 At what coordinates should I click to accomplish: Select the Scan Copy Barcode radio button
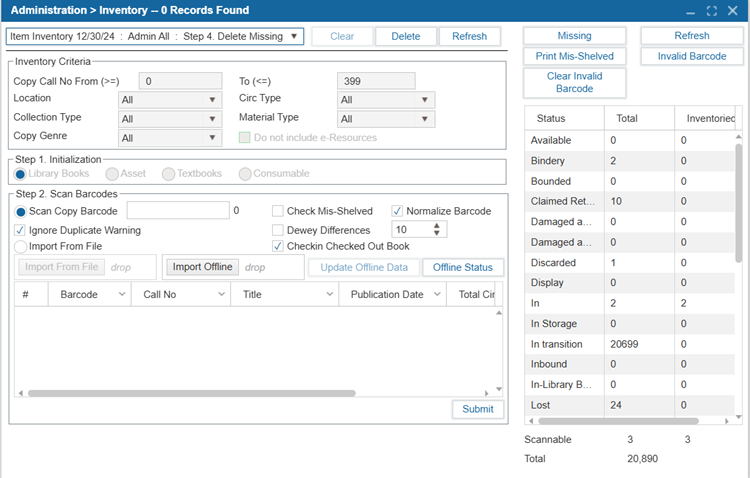pyautogui.click(x=21, y=211)
